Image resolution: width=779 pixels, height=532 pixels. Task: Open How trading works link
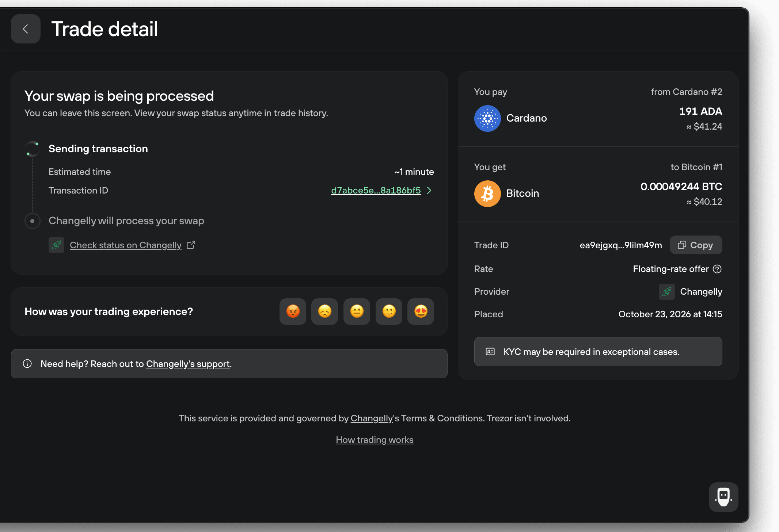(375, 440)
